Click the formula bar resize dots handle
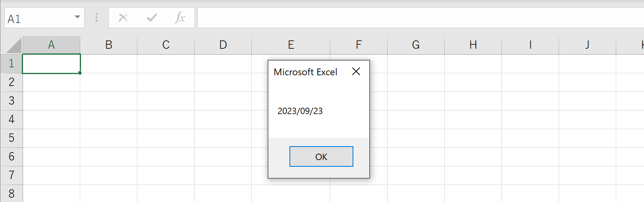This screenshot has width=644, height=202. coord(96,17)
